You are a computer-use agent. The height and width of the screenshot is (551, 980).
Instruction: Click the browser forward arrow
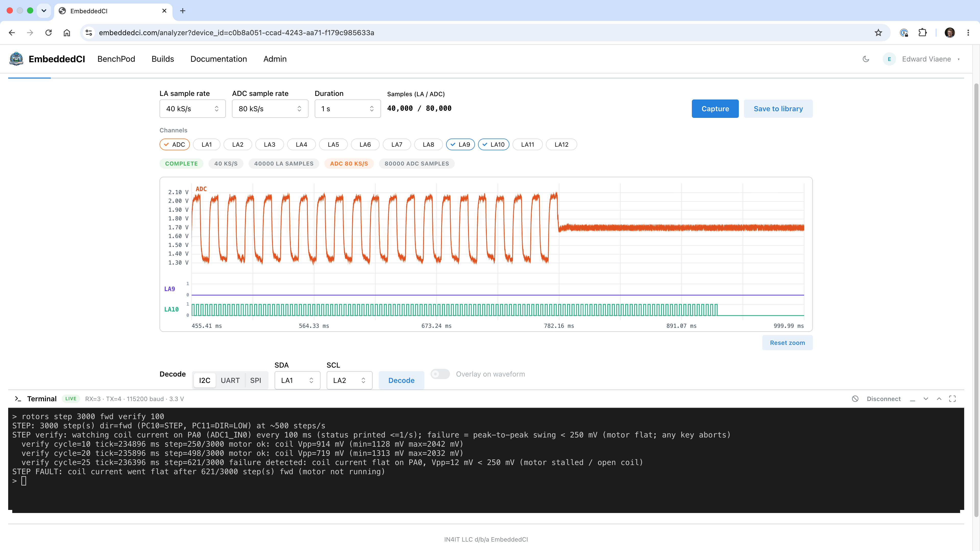coord(30,33)
